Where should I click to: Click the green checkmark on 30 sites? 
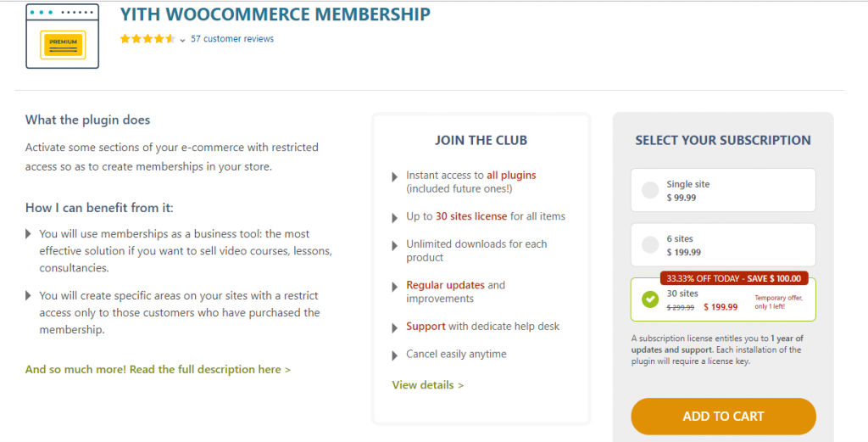(650, 299)
